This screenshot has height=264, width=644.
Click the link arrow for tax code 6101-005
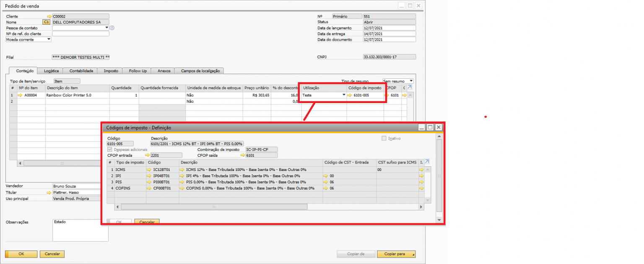click(x=350, y=96)
